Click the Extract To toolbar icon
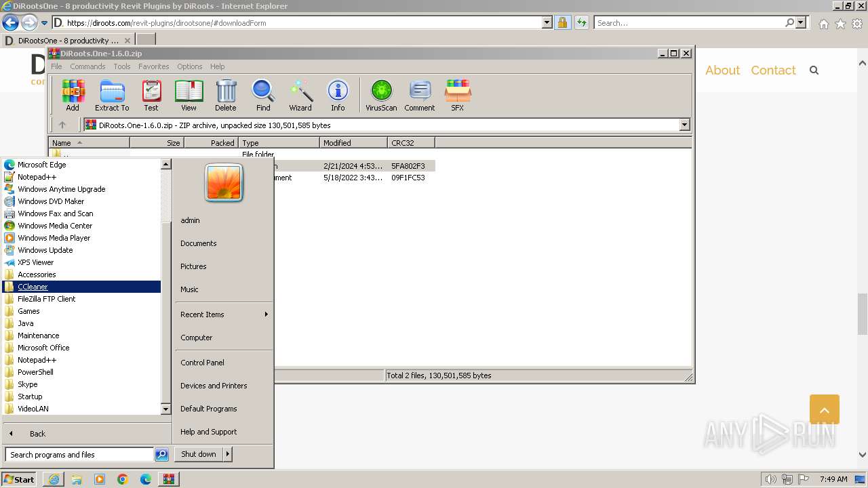 112,96
